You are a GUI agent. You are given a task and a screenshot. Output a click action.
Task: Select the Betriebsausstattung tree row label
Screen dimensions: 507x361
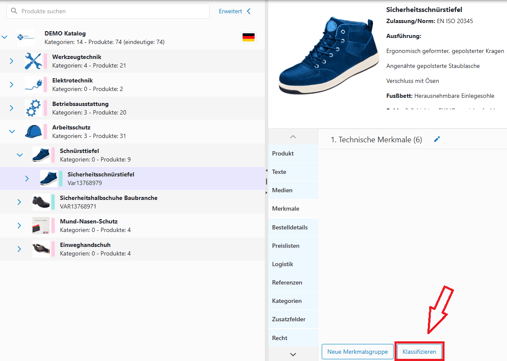point(80,104)
